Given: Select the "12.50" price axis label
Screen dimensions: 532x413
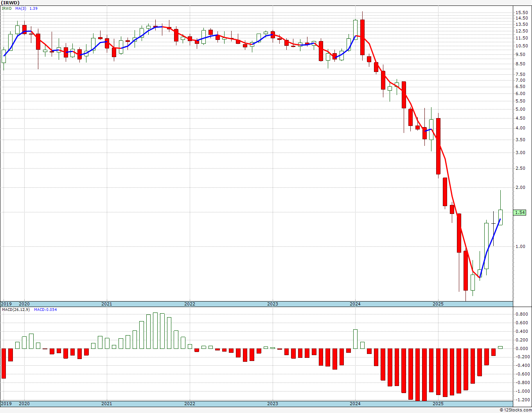Looking at the screenshot, I should tap(521, 31).
